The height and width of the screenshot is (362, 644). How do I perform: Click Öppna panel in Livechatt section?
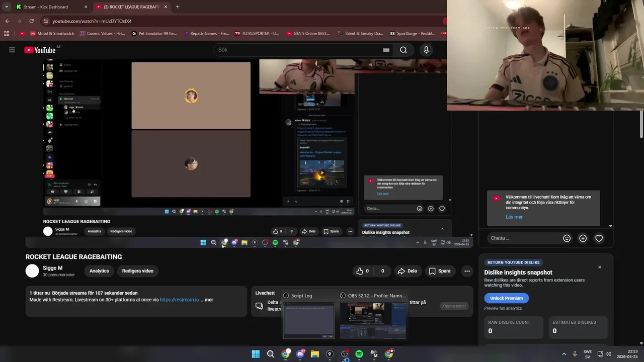[x=454, y=306]
